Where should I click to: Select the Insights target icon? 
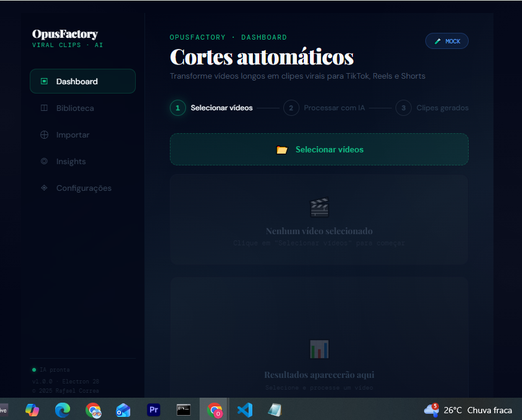tap(43, 161)
